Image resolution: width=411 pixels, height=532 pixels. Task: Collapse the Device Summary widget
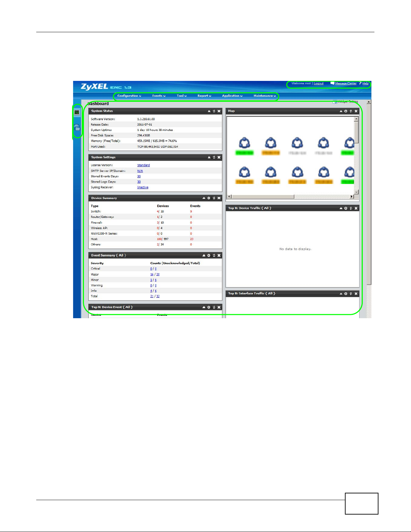[x=204, y=198]
